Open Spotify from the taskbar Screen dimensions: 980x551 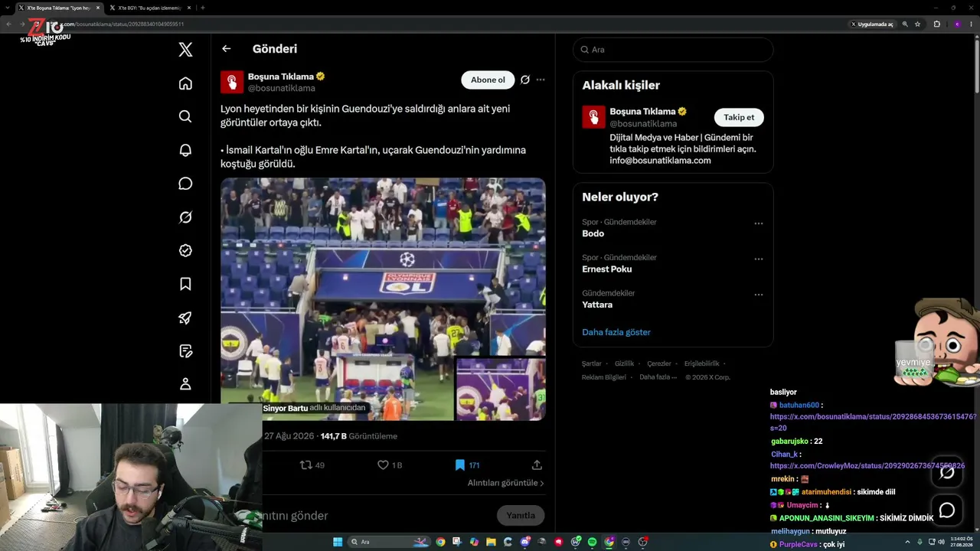pos(592,542)
